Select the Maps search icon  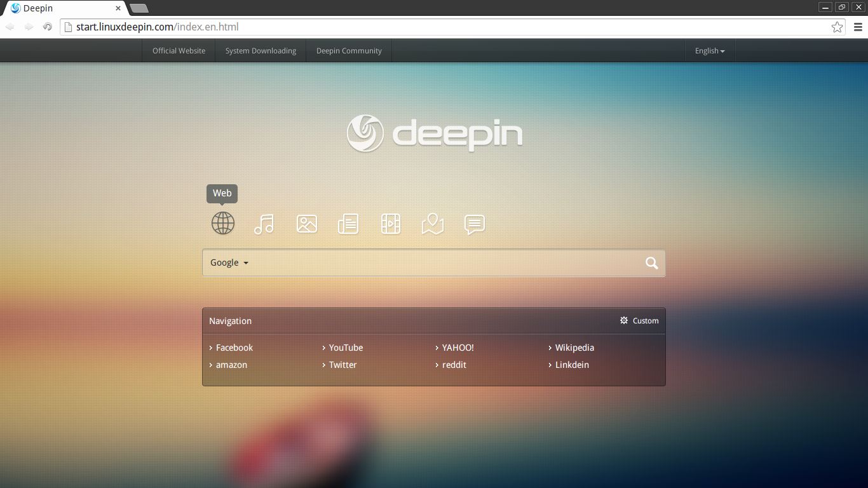(433, 224)
